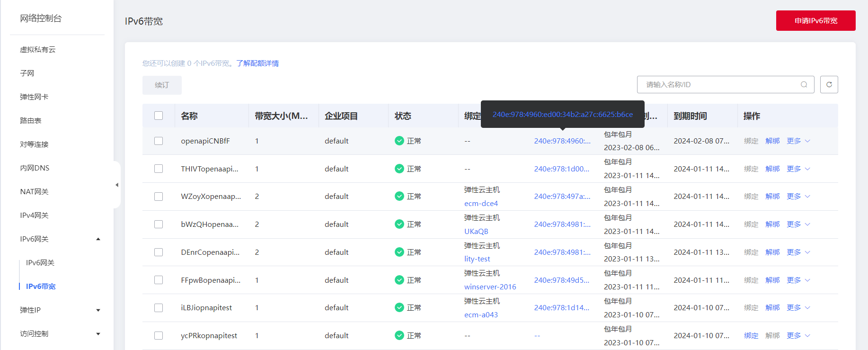Collapse sidebar using the left arrow handle

point(117,185)
